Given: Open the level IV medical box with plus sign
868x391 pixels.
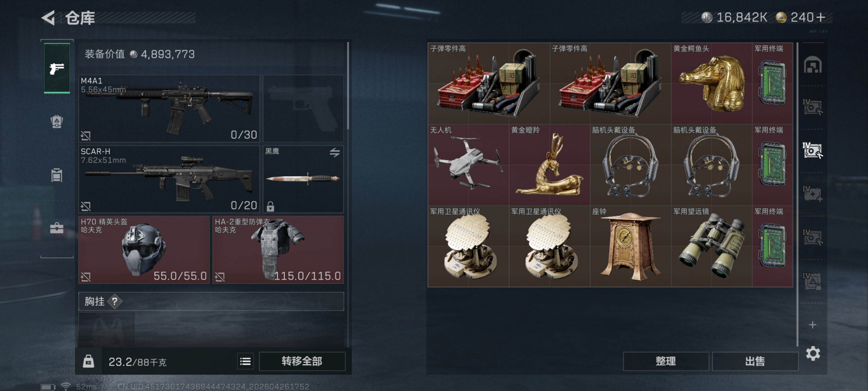Looking at the screenshot, I should (813, 194).
